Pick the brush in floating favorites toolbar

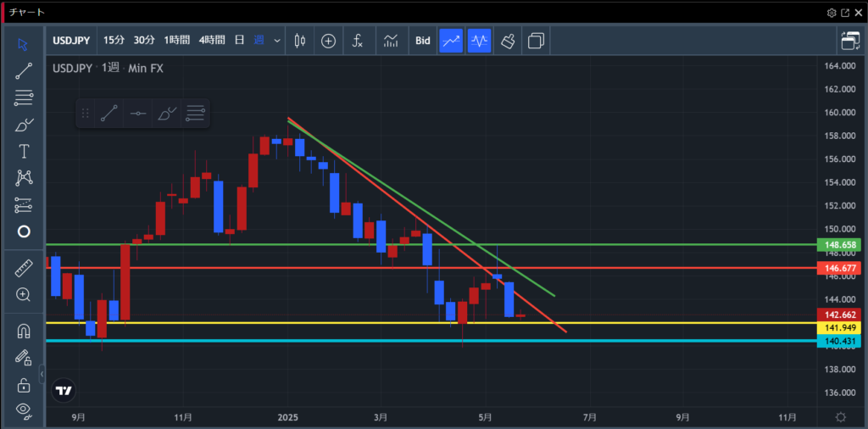tap(167, 114)
